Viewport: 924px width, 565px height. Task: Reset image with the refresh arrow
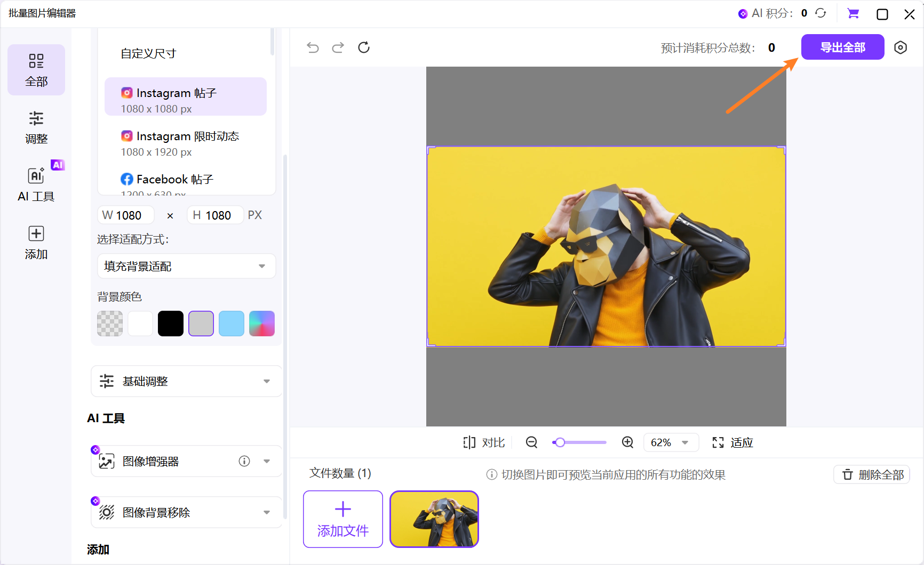click(x=364, y=47)
